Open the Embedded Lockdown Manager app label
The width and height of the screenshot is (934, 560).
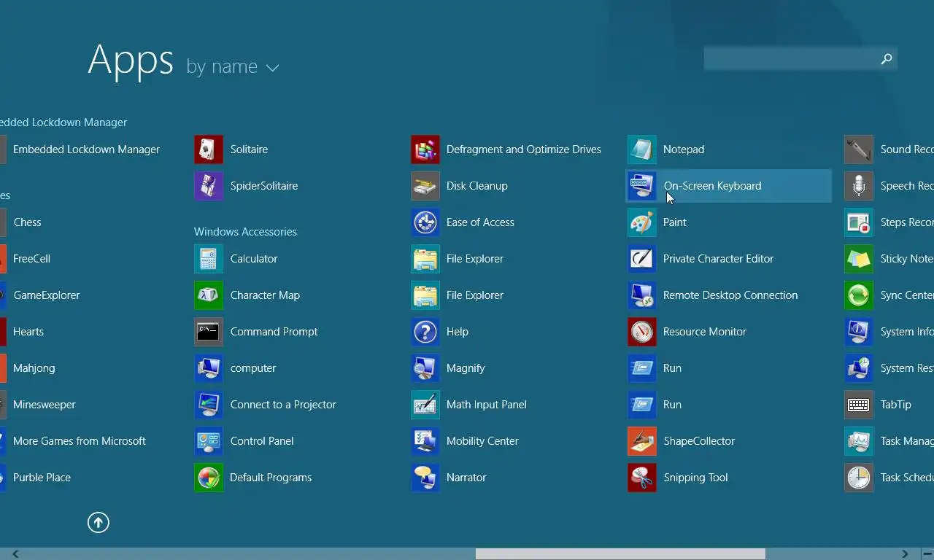[86, 149]
